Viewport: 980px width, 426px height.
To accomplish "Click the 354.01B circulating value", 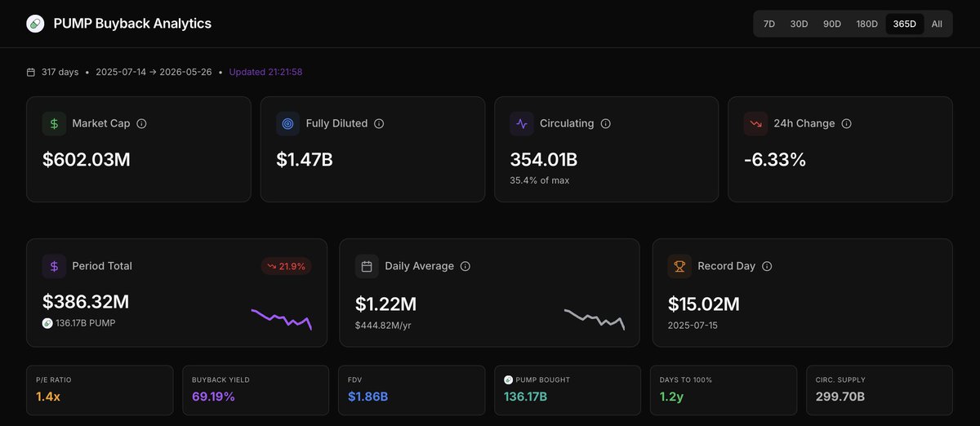I will tap(544, 160).
